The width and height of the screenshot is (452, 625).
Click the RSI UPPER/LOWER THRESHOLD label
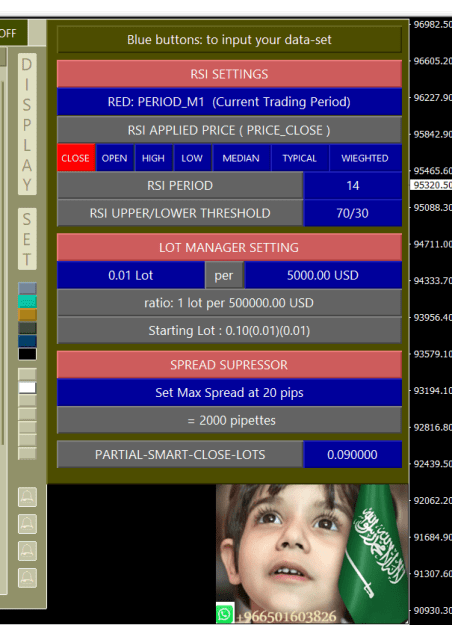click(180, 213)
